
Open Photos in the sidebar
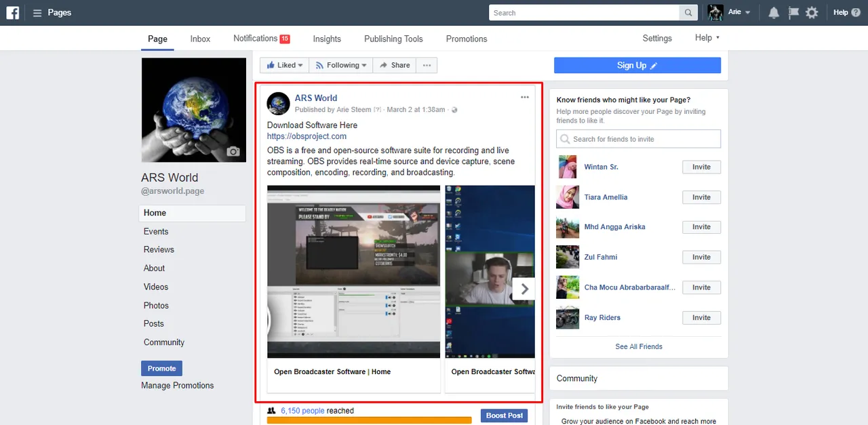coord(156,306)
